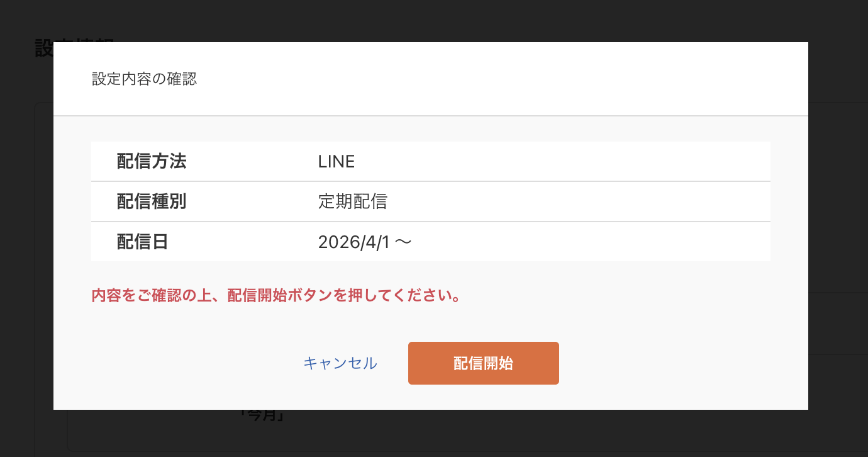Select the LINE delivery method value
Viewport: 868px width, 457px height.
coord(335,161)
